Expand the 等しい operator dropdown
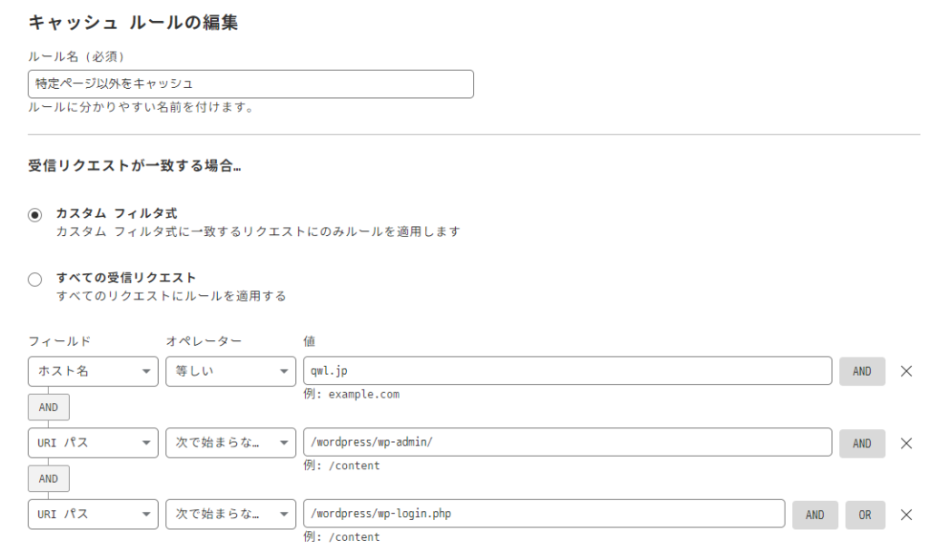 tap(230, 371)
